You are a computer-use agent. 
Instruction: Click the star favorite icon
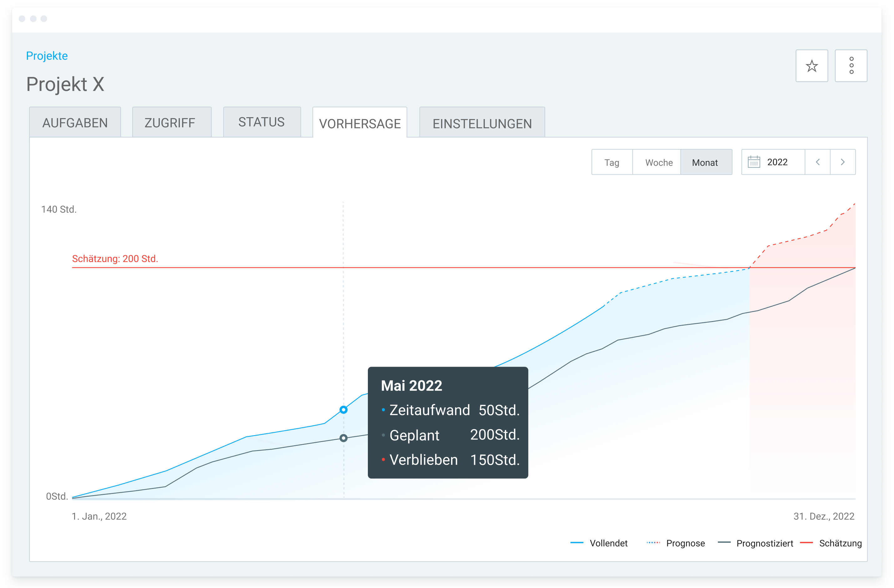[x=811, y=66]
